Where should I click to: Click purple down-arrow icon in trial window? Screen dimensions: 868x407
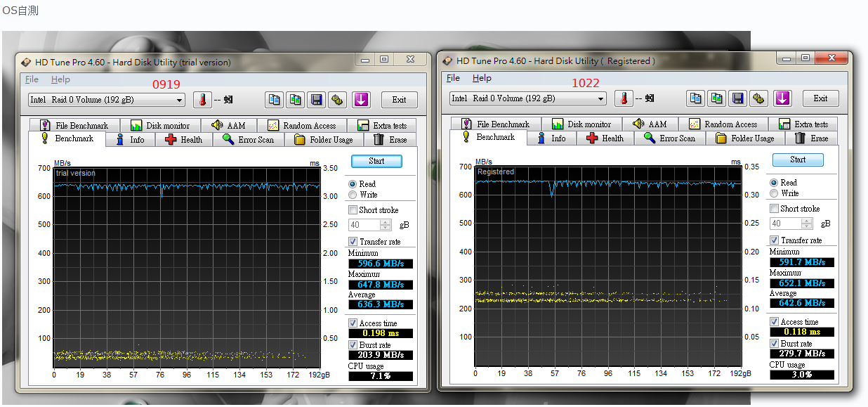pyautogui.click(x=361, y=100)
